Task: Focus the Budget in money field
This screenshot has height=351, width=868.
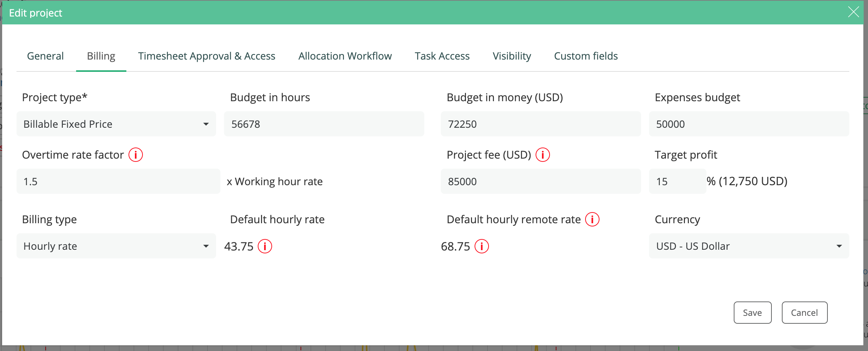Action: coord(541,124)
